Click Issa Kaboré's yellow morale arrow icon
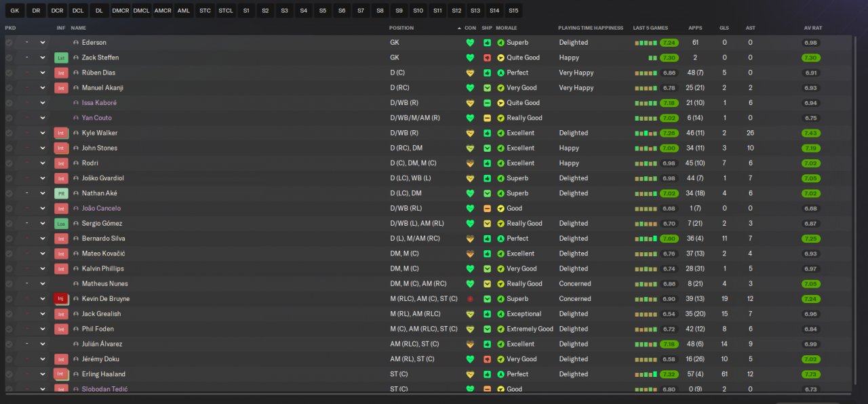Viewport: 868px width, 404px height. pyautogui.click(x=500, y=103)
